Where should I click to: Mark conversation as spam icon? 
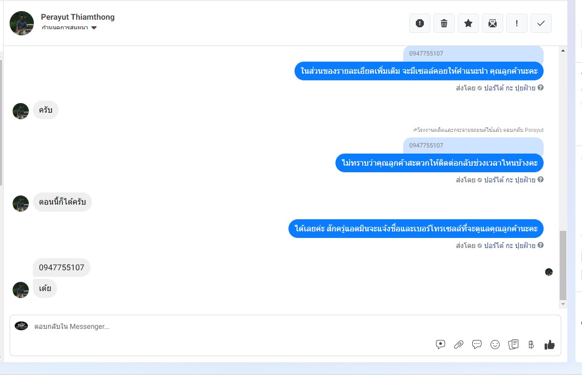420,23
